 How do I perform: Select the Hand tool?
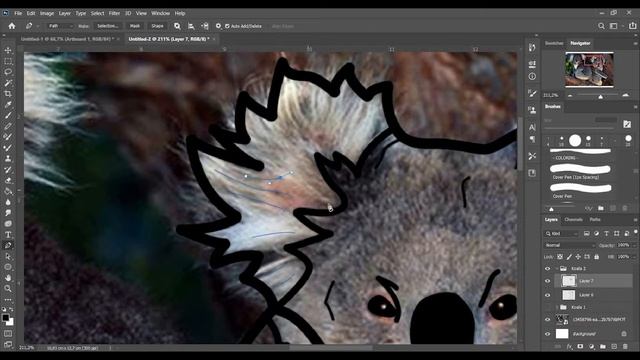click(x=8, y=278)
